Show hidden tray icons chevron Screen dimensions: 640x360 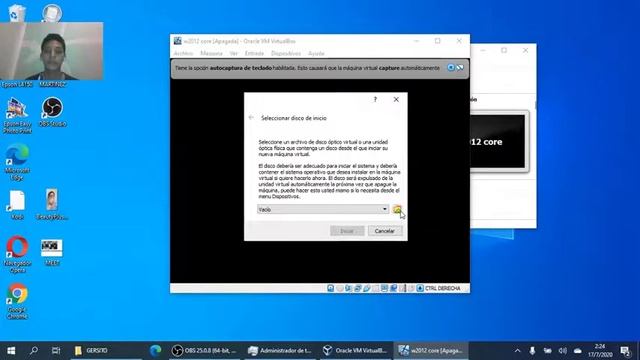click(518, 351)
